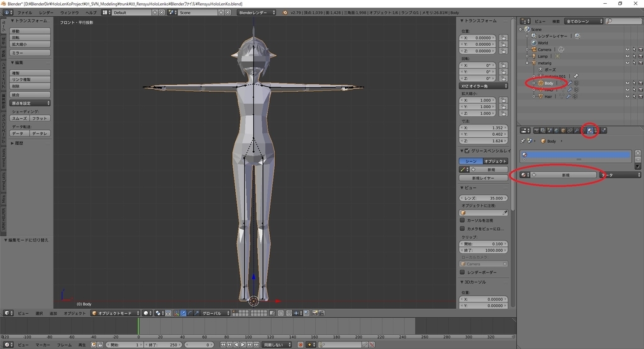644x349 pixels.
Task: Expand the 履歴 panel in tool shelf
Action: click(17, 143)
